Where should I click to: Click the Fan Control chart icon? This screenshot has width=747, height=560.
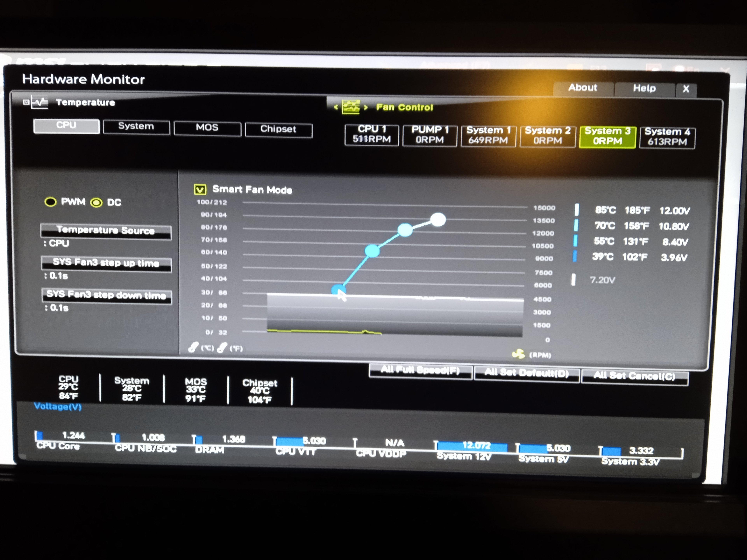[351, 107]
